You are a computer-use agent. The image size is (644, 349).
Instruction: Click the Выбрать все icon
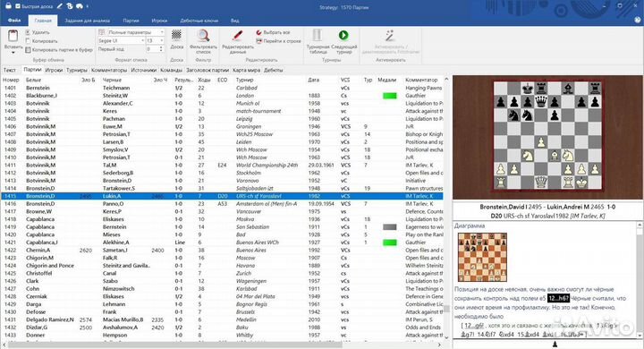(258, 32)
